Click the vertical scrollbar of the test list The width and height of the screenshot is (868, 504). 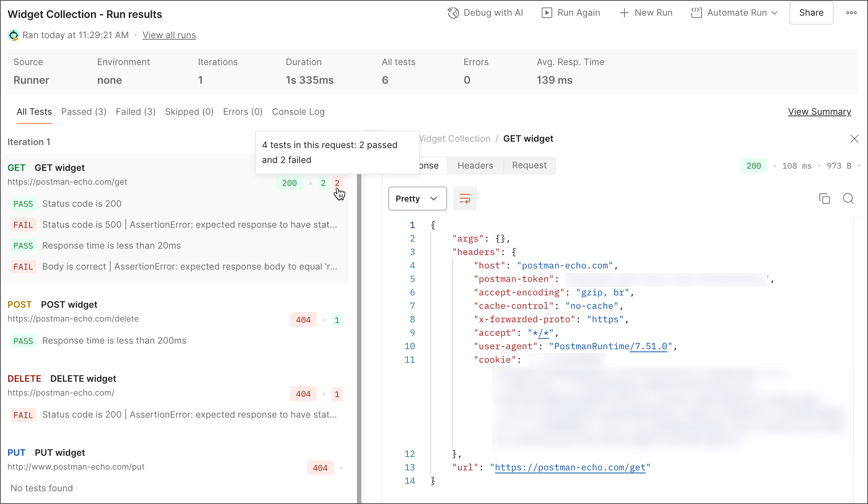(x=359, y=336)
